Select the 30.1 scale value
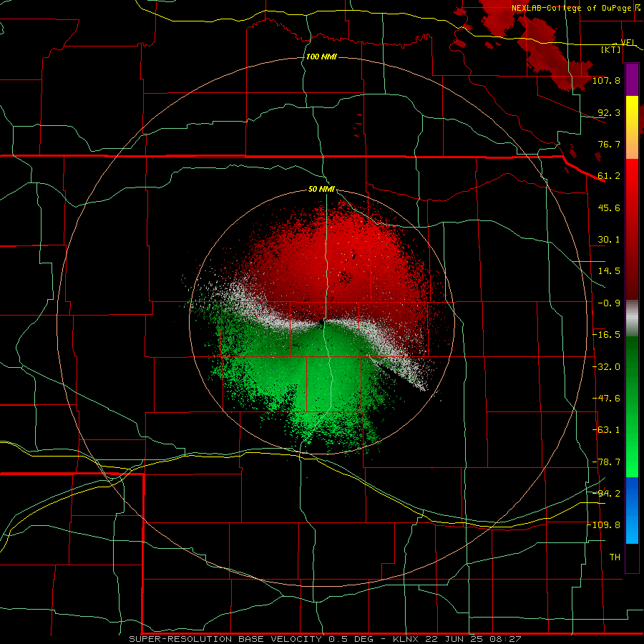The width and height of the screenshot is (644, 644). click(609, 240)
